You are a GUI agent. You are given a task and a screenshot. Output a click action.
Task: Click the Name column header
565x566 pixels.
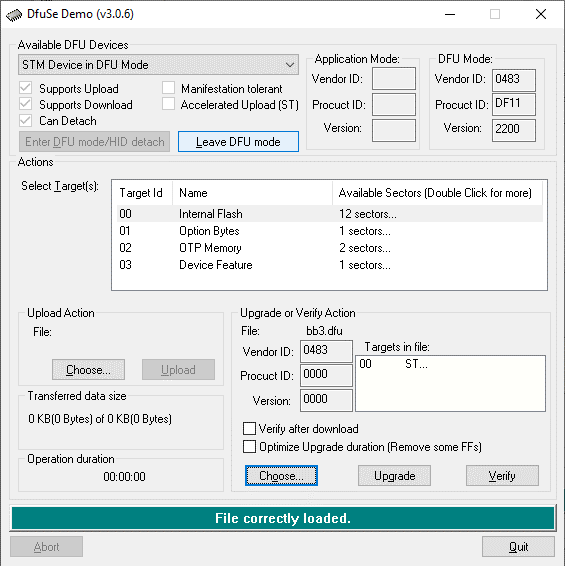pos(252,193)
